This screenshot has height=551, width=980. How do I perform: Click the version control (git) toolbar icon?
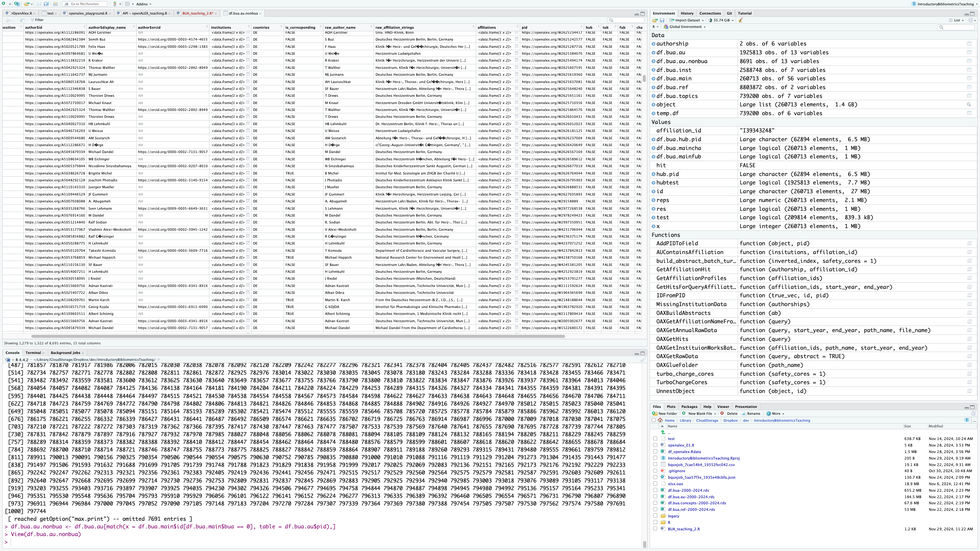point(115,4)
